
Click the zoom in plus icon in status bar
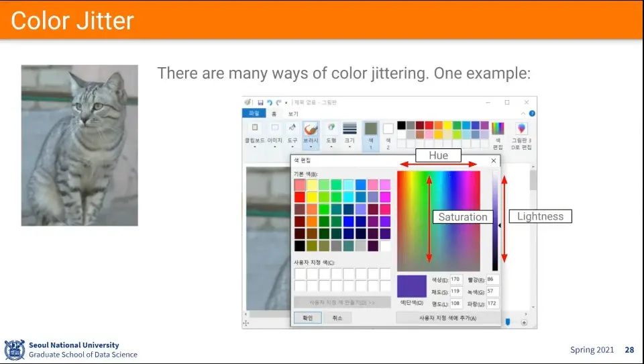point(524,322)
